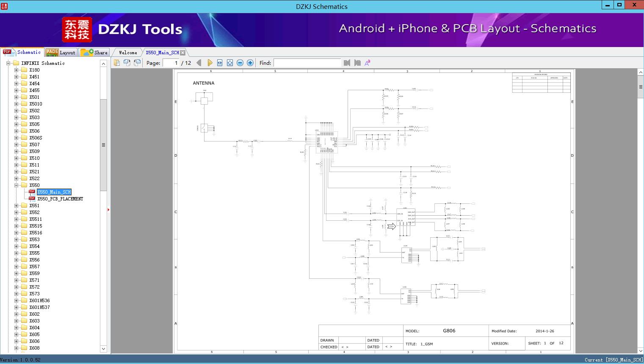Switch to the Layout tab
Viewport: 644px width, 364px height.
[x=61, y=52]
